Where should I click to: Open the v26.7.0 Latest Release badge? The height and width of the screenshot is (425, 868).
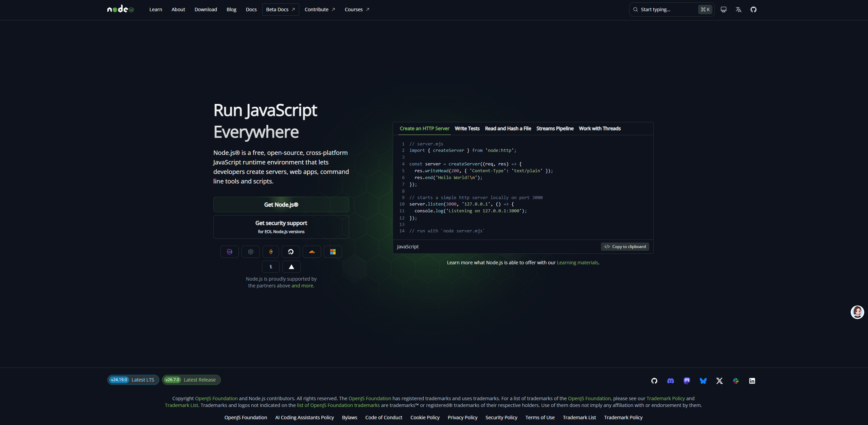coord(191,380)
